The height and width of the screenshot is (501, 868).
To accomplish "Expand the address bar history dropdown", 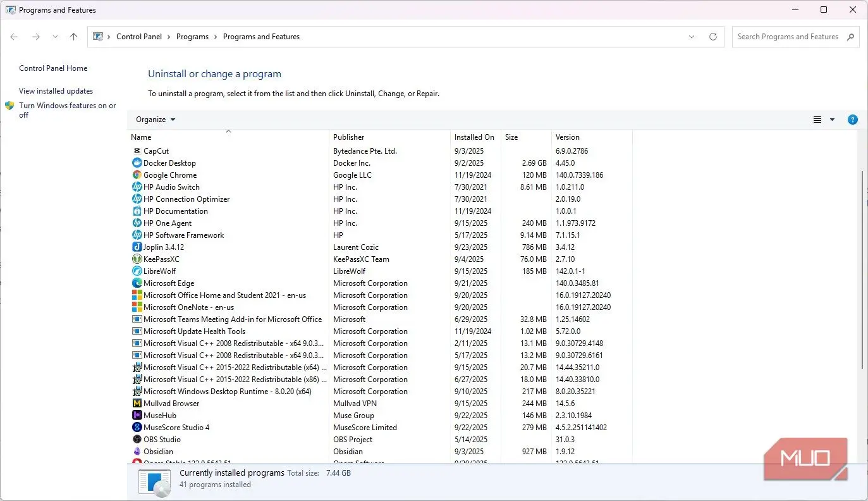I will (x=692, y=37).
